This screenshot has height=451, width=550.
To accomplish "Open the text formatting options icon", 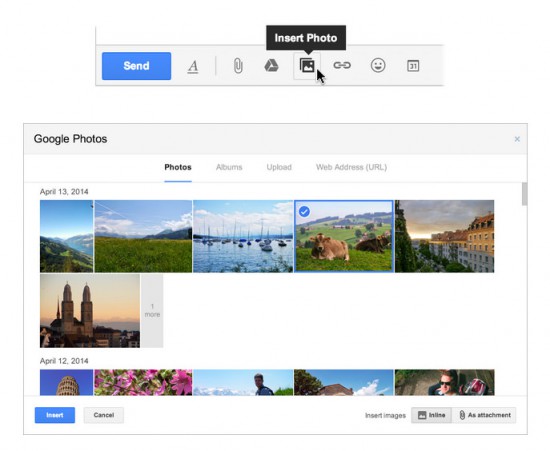I will [193, 66].
